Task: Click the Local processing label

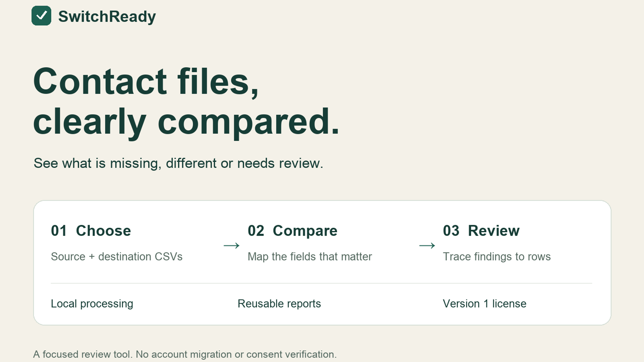Action: pos(92,304)
